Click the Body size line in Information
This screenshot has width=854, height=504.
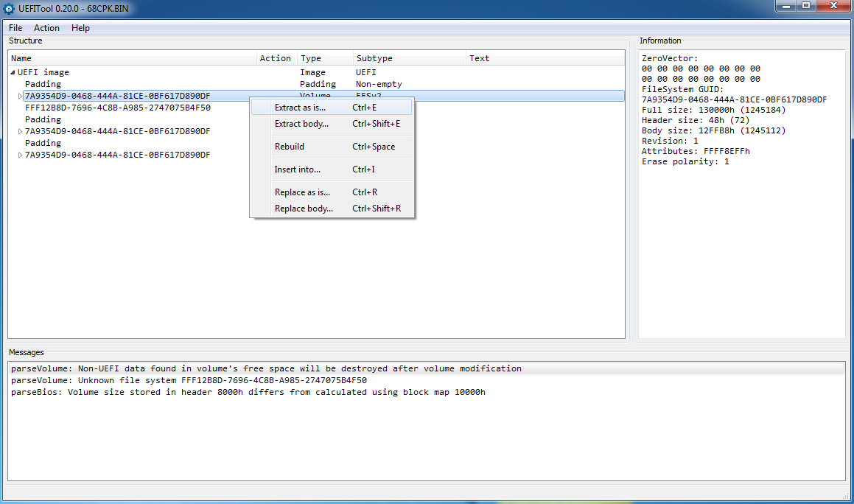click(x=713, y=130)
